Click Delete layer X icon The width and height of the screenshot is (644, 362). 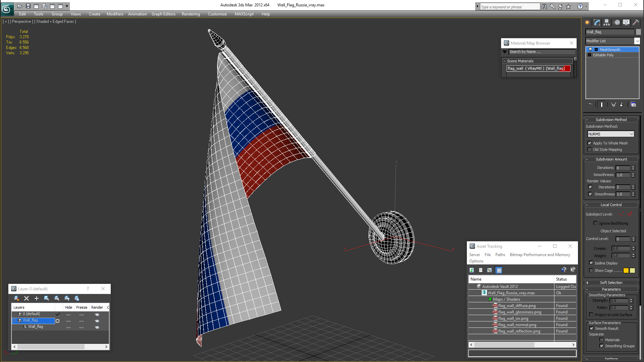click(x=26, y=298)
